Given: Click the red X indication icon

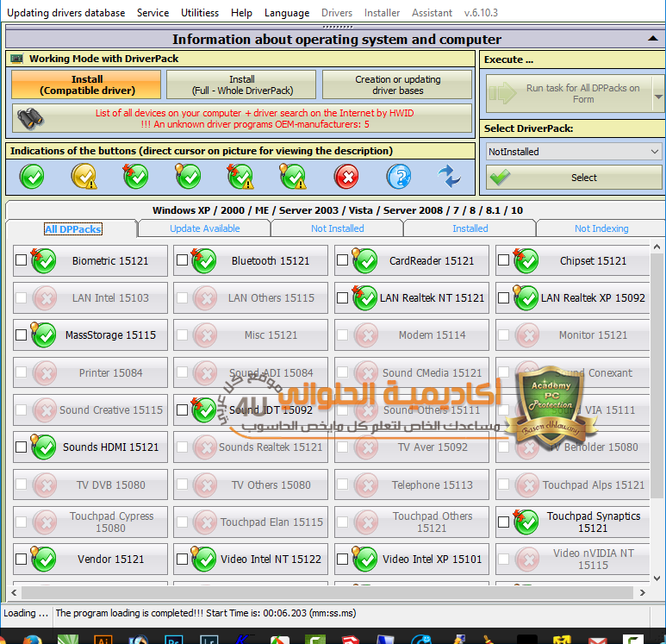Looking at the screenshot, I should [x=346, y=177].
